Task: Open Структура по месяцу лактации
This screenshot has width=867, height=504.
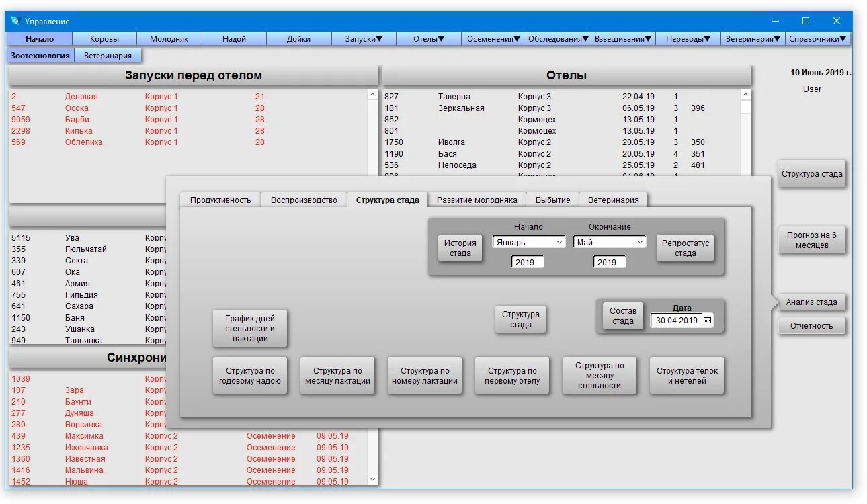Action: tap(337, 376)
